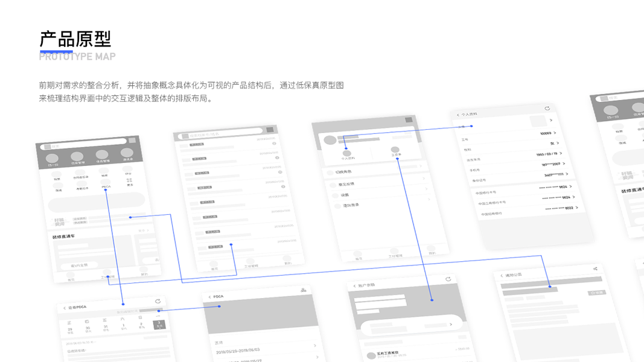Select 我的 tab on the list wireframe
The width and height of the screenshot is (644, 362).
click(x=287, y=261)
